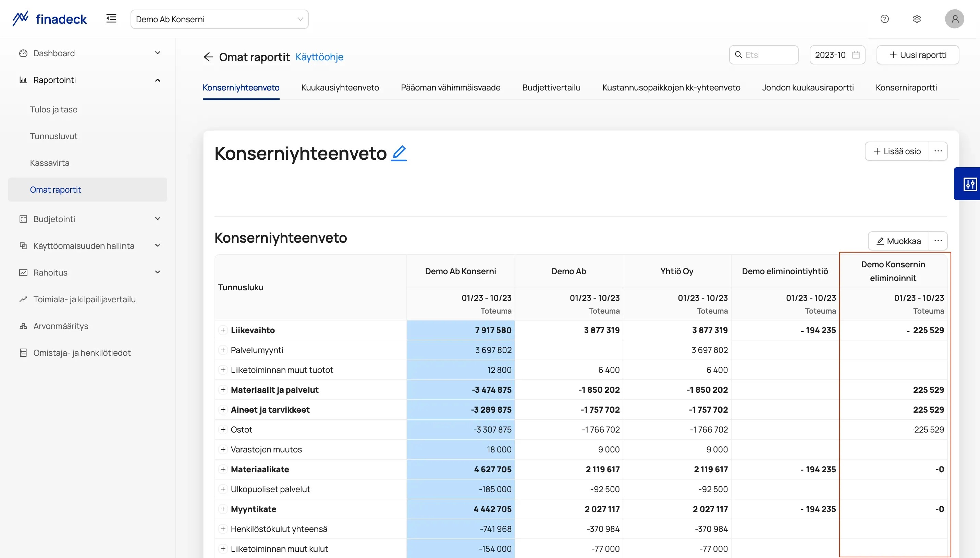The width and height of the screenshot is (980, 558).
Task: Switch to the Pääoman vähimmäisvaade tab
Action: point(450,87)
